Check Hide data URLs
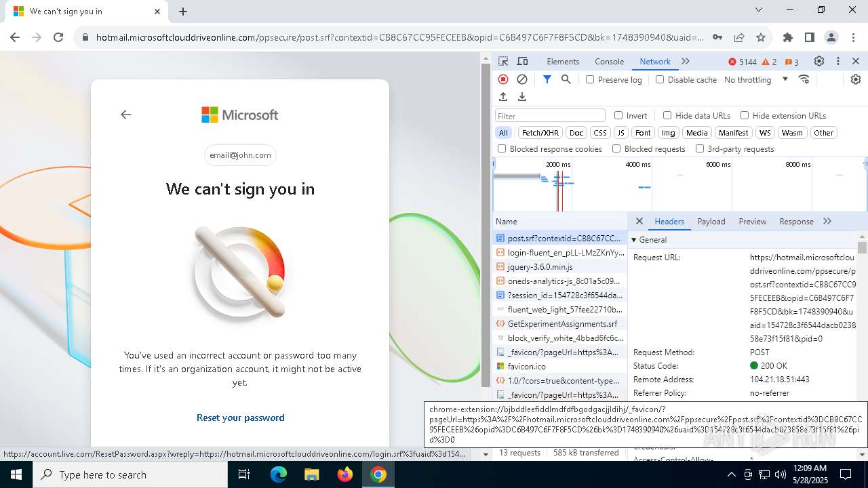The width and height of the screenshot is (868, 488). click(667, 115)
